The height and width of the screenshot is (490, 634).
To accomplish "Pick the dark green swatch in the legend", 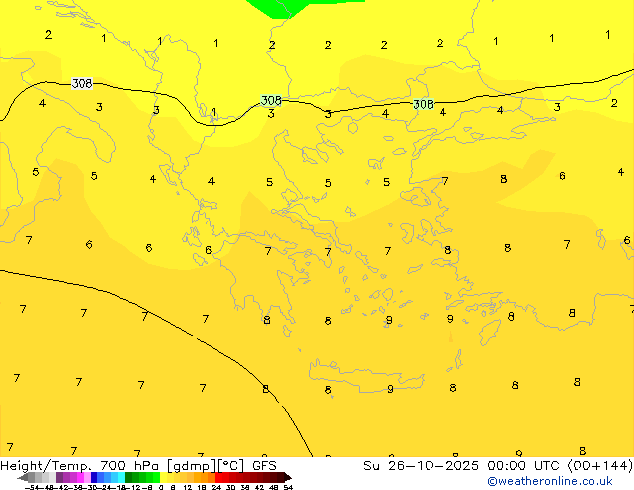I will tap(128, 478).
